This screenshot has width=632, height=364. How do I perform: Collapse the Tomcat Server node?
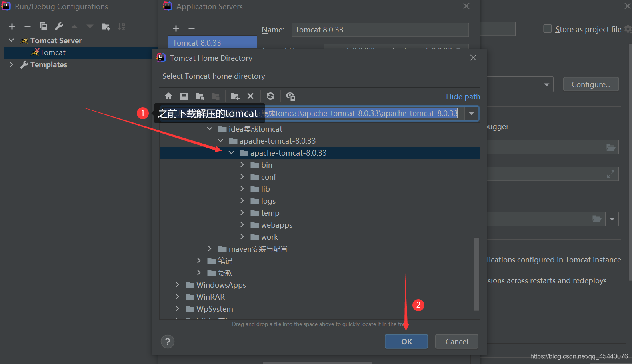click(11, 40)
